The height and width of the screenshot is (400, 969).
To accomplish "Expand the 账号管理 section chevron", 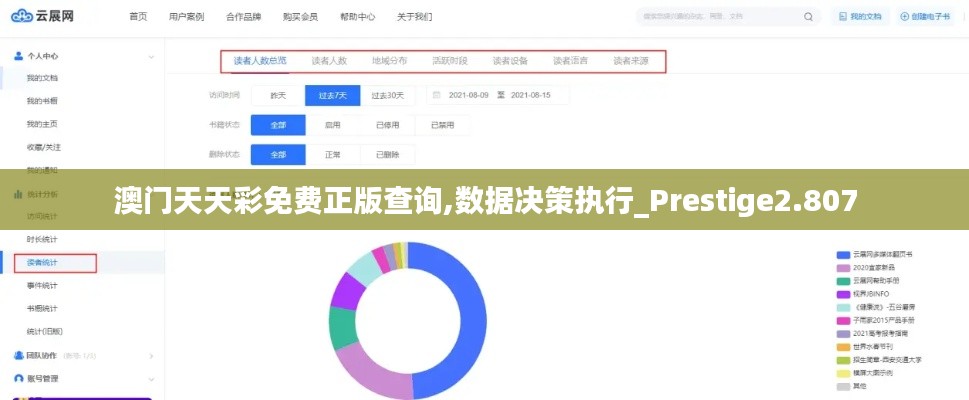I will (151, 379).
